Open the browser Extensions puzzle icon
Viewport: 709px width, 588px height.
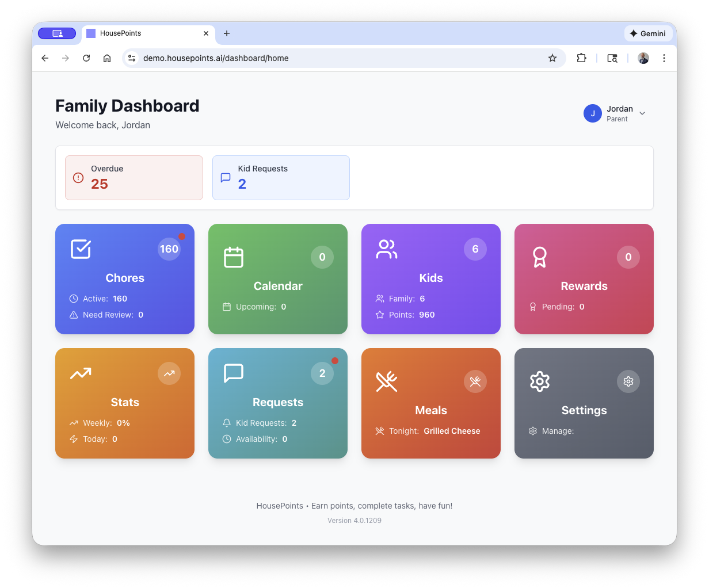(581, 58)
